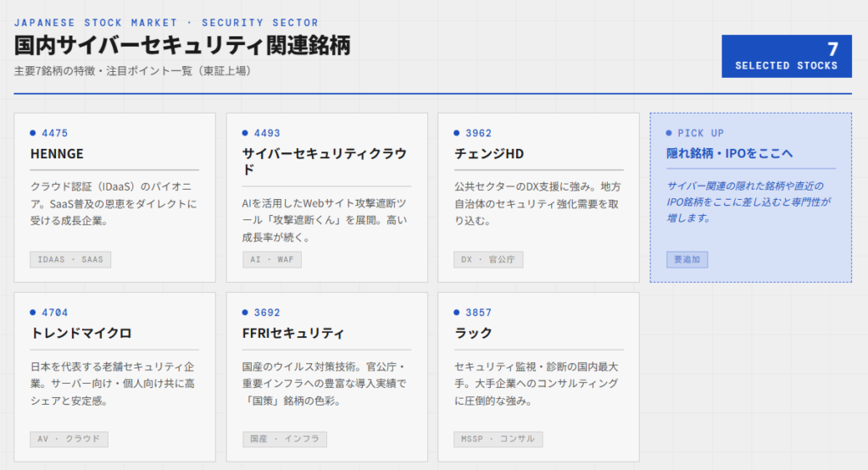Screen dimensions: 868x470
Task: Select the トレンドマイクロ card title
Action: tap(81, 334)
